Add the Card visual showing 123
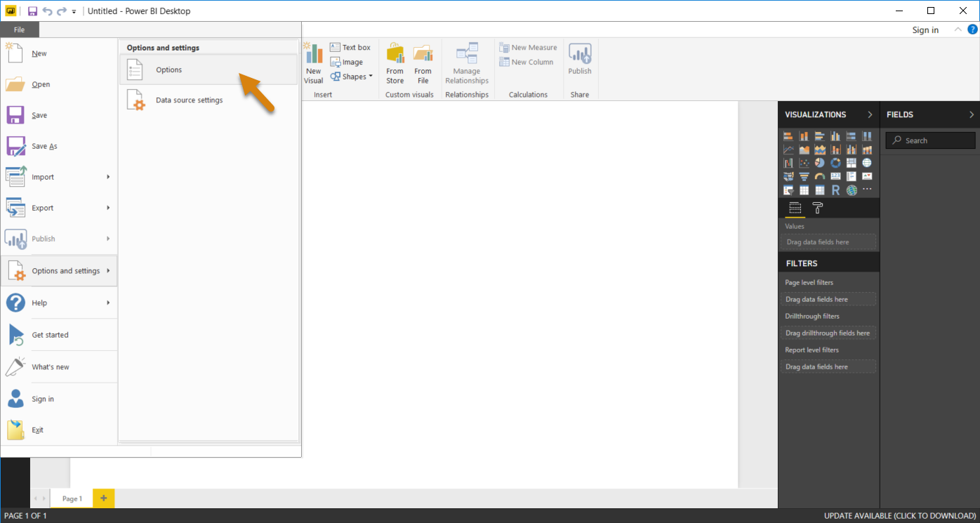980x523 pixels. (x=835, y=176)
